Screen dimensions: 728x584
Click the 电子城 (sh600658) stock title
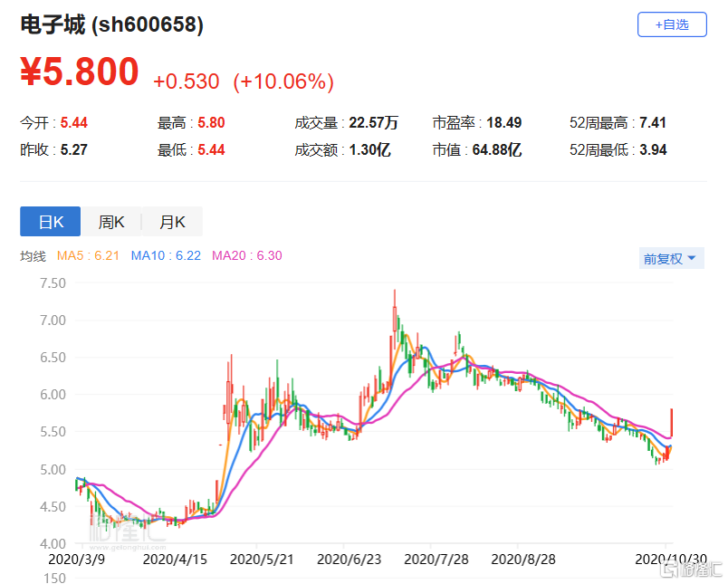tap(112, 25)
